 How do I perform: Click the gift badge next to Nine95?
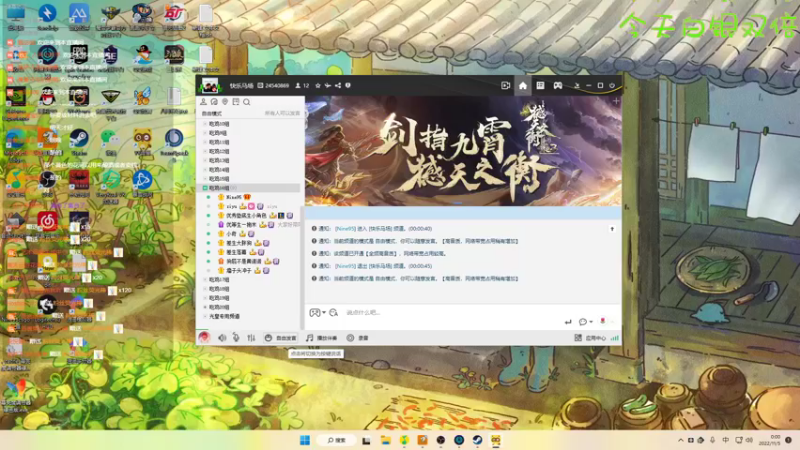[x=247, y=197]
